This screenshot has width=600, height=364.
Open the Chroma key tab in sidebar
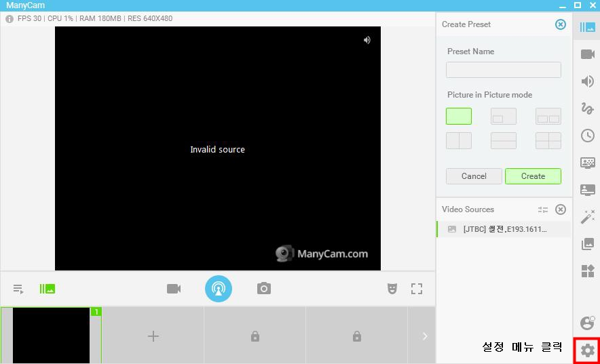pos(587,163)
